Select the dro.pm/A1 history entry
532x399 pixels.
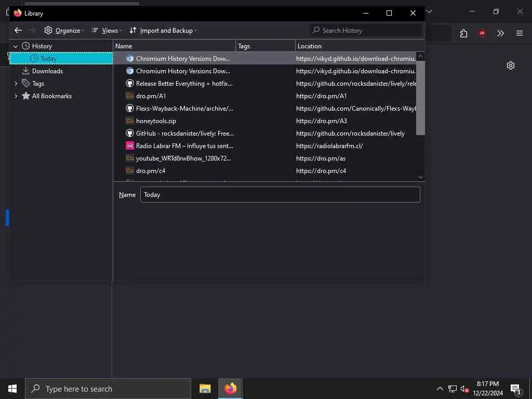click(x=264, y=96)
